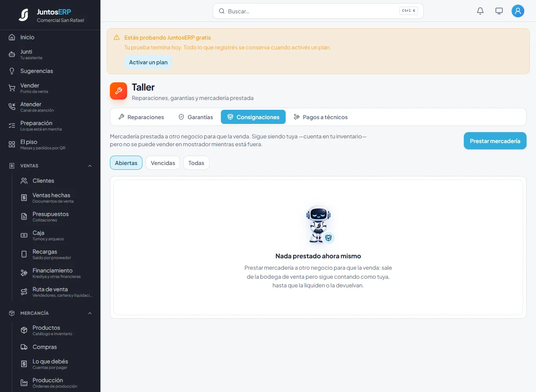Image resolution: width=536 pixels, height=392 pixels.
Task: Click the 'Nada prestado ahora mismo' heading
Action: pos(318,256)
